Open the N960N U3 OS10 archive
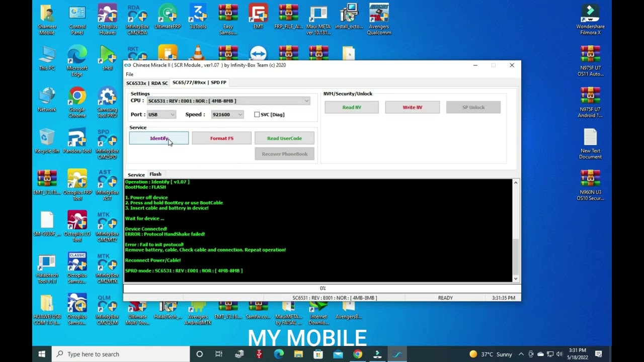644x362 pixels. click(590, 185)
